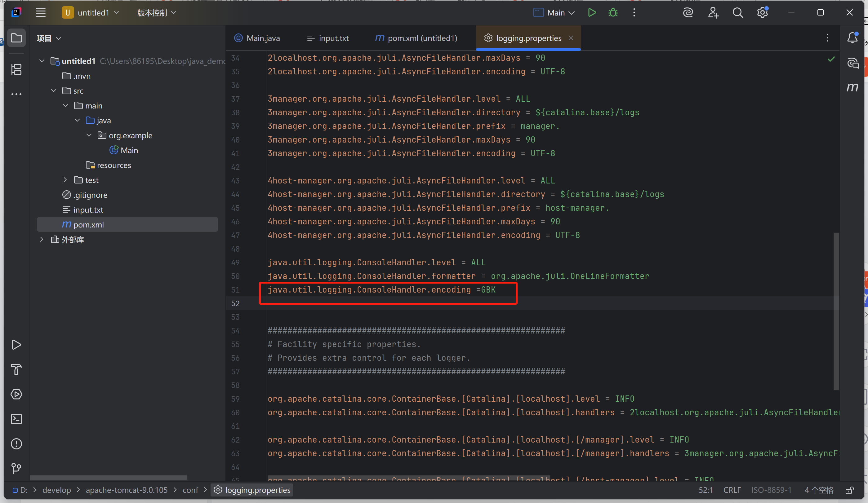The height and width of the screenshot is (503, 868).
Task: Open the Terminal tool window
Action: click(16, 419)
